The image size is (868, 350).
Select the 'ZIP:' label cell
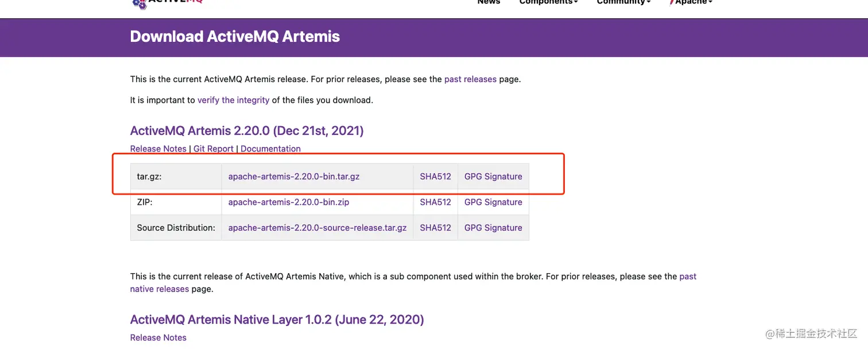(176, 202)
